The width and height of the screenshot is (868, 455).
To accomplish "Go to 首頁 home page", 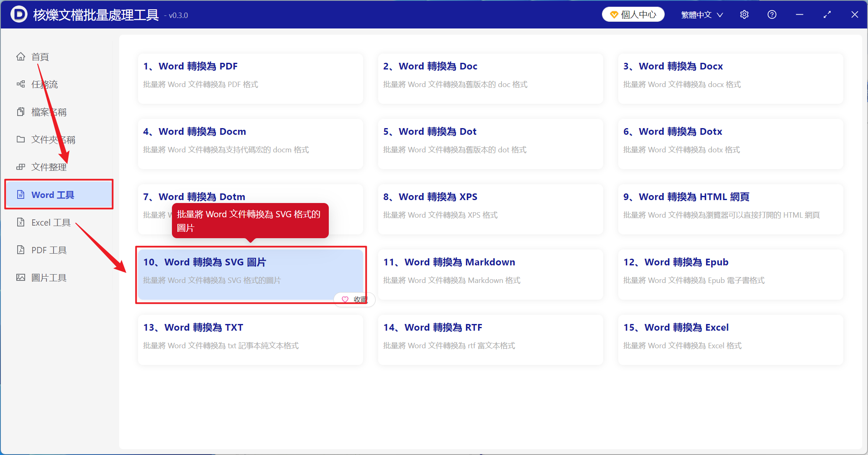I will (40, 57).
